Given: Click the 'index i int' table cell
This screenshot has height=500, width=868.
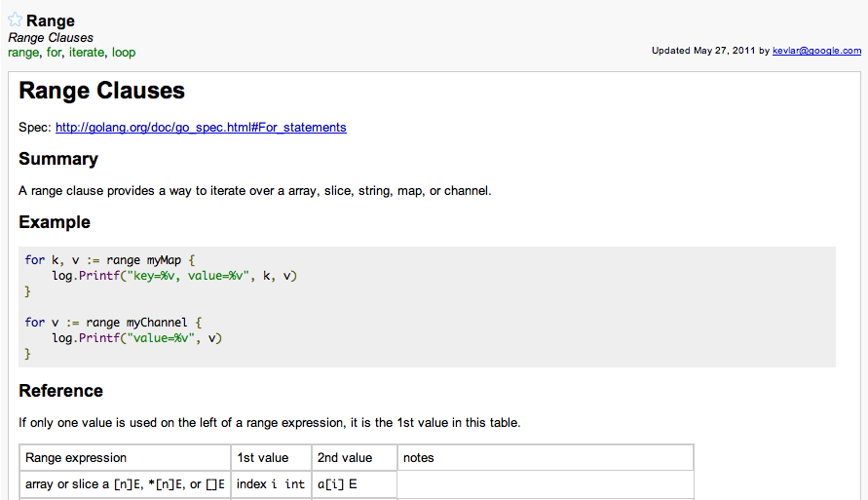Looking at the screenshot, I should pos(271,484).
